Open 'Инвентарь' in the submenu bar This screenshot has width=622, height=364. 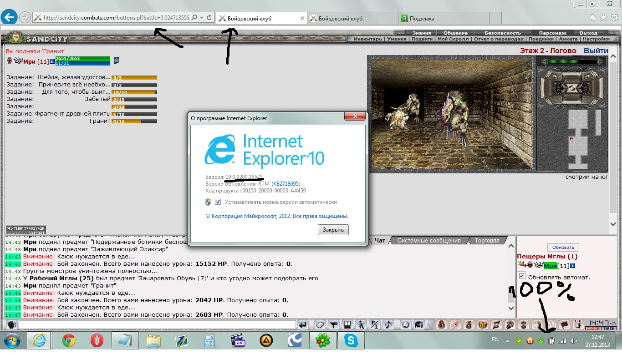(367, 39)
